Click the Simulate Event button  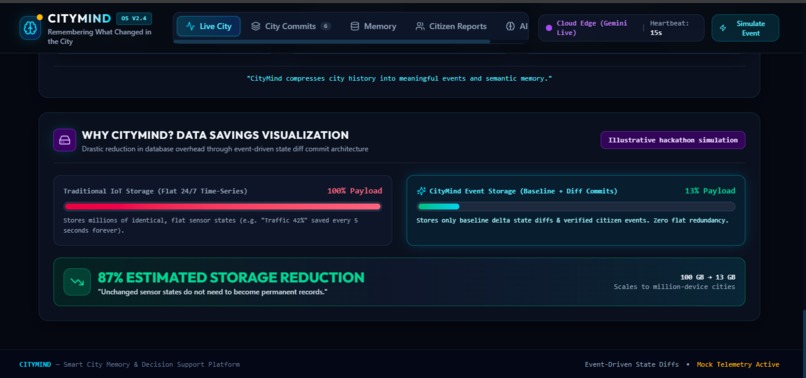click(x=745, y=28)
